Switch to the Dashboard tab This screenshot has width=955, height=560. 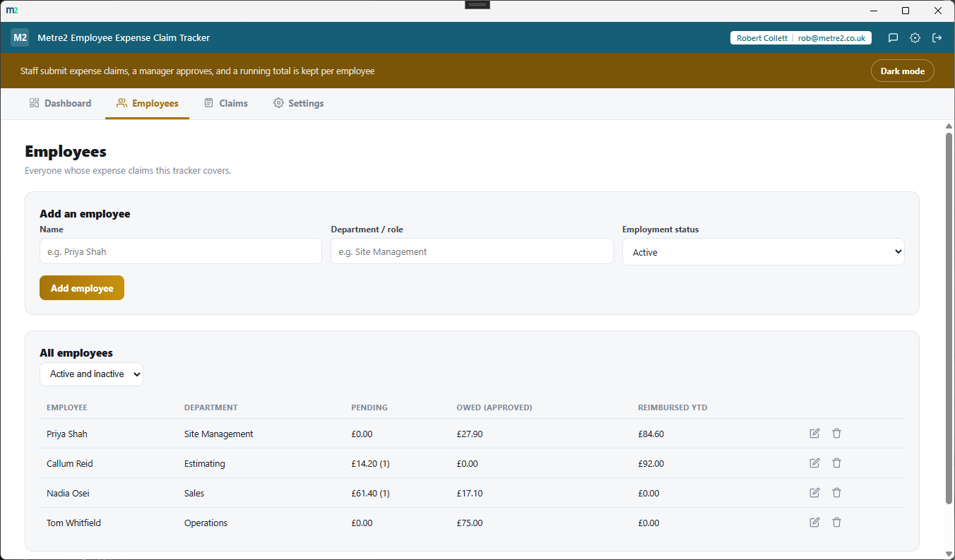tap(60, 103)
